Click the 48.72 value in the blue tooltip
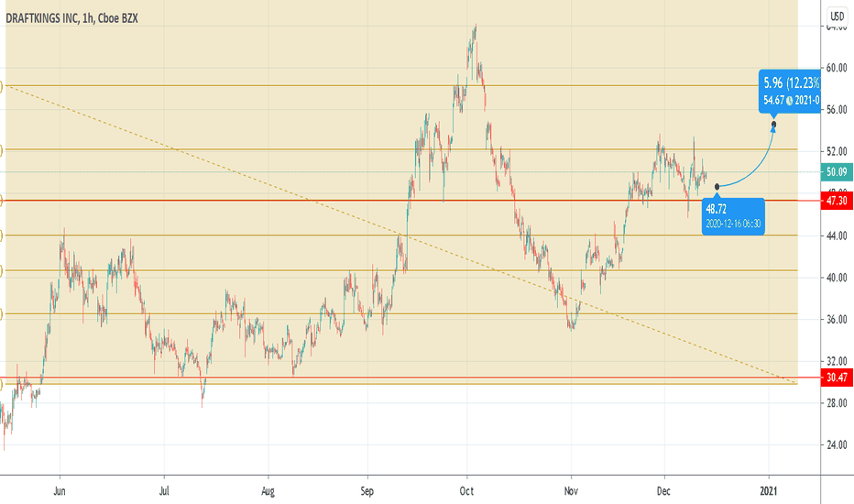 717,209
